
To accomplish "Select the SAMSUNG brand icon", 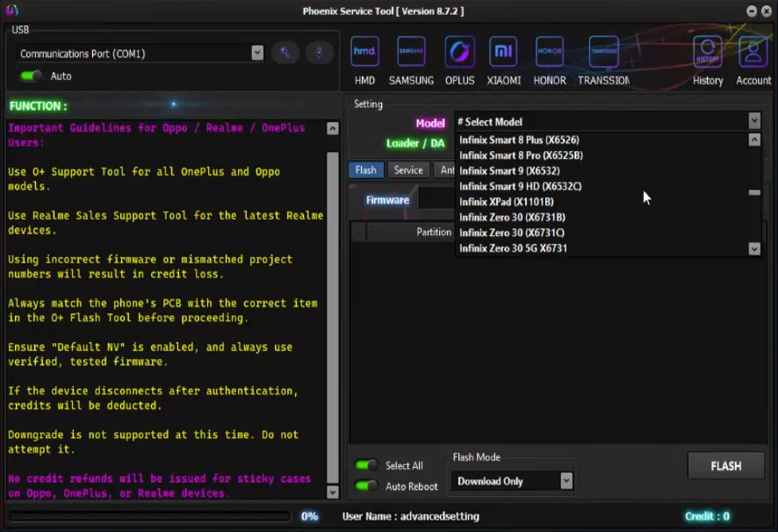I will coord(411,52).
